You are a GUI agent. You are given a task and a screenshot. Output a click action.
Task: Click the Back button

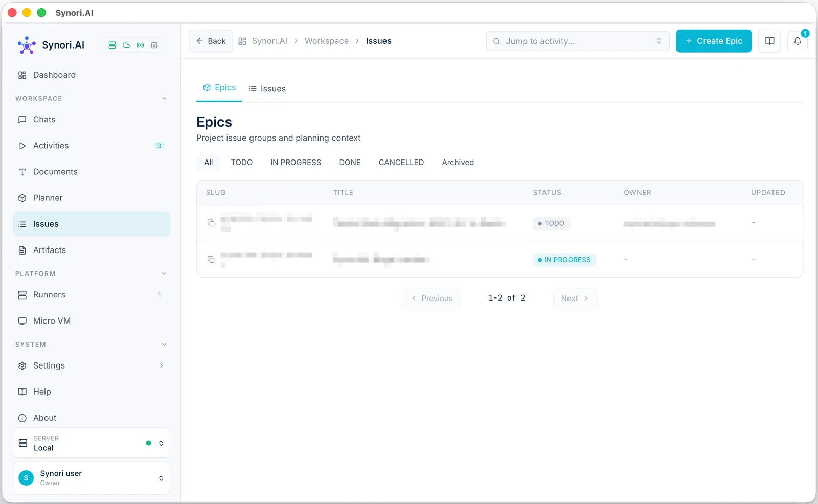[x=211, y=41]
